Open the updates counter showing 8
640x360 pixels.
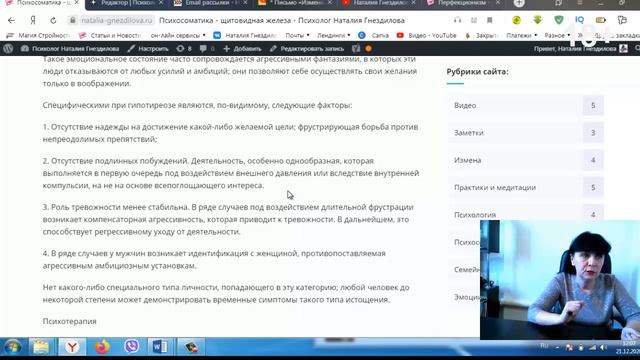[x=184, y=49]
